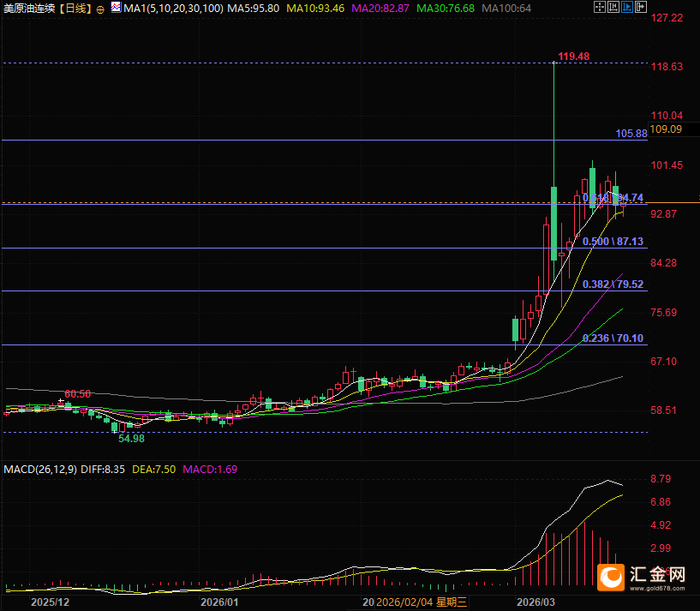Click the MA100:64 value

(506, 9)
